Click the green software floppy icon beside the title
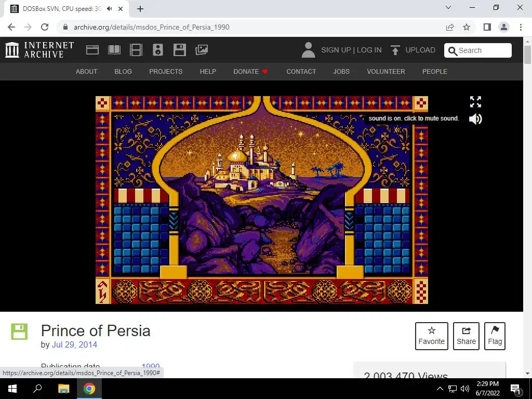The height and width of the screenshot is (399, 532). tap(19, 331)
